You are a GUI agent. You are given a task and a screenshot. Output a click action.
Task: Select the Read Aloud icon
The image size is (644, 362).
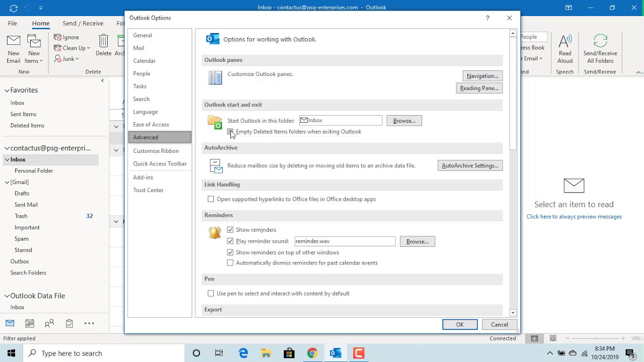(565, 45)
